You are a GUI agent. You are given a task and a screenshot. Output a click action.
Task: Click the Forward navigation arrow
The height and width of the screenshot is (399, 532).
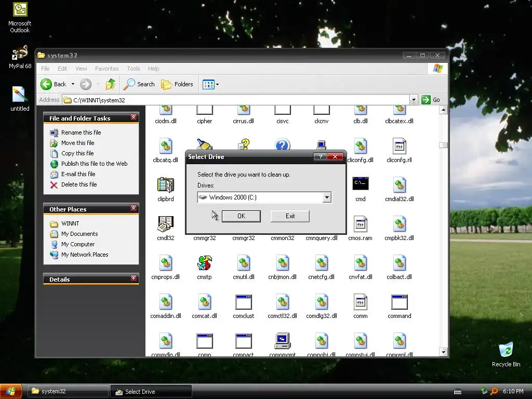pos(86,84)
